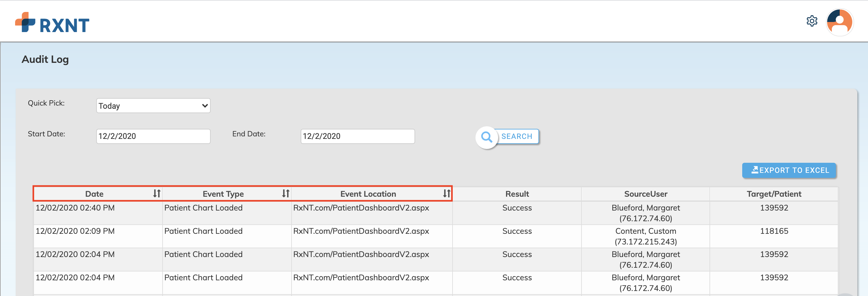Click the magnifying glass search icon
The height and width of the screenshot is (296, 868).
(487, 137)
